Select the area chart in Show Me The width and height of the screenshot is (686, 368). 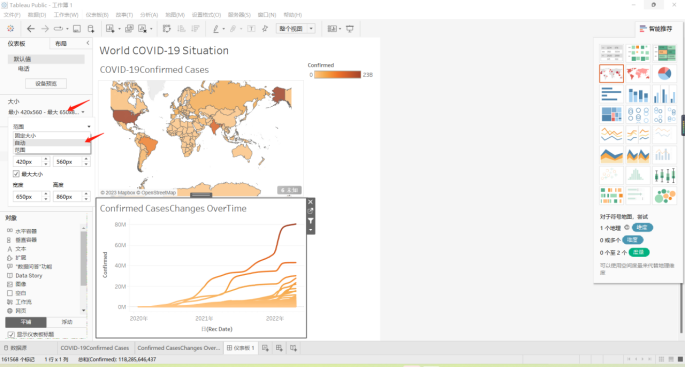(611, 155)
